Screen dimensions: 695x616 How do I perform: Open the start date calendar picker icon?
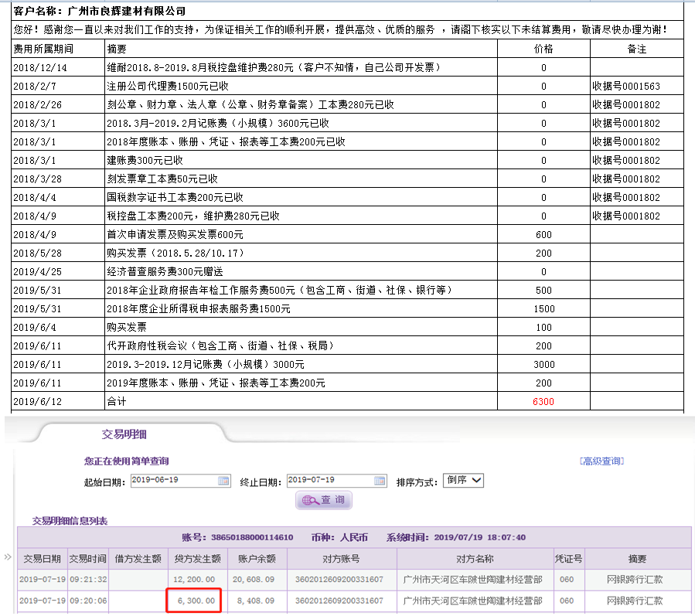(224, 481)
